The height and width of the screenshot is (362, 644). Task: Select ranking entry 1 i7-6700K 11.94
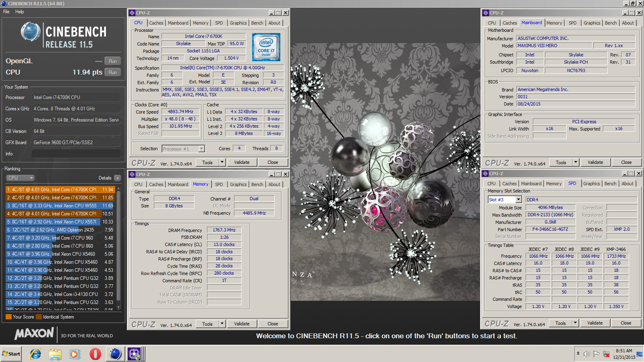click(x=60, y=190)
